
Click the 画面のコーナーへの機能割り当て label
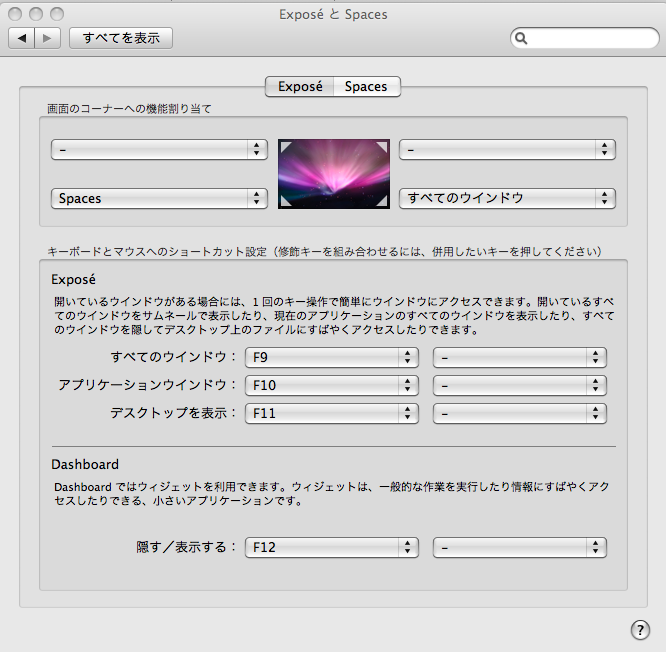129,109
